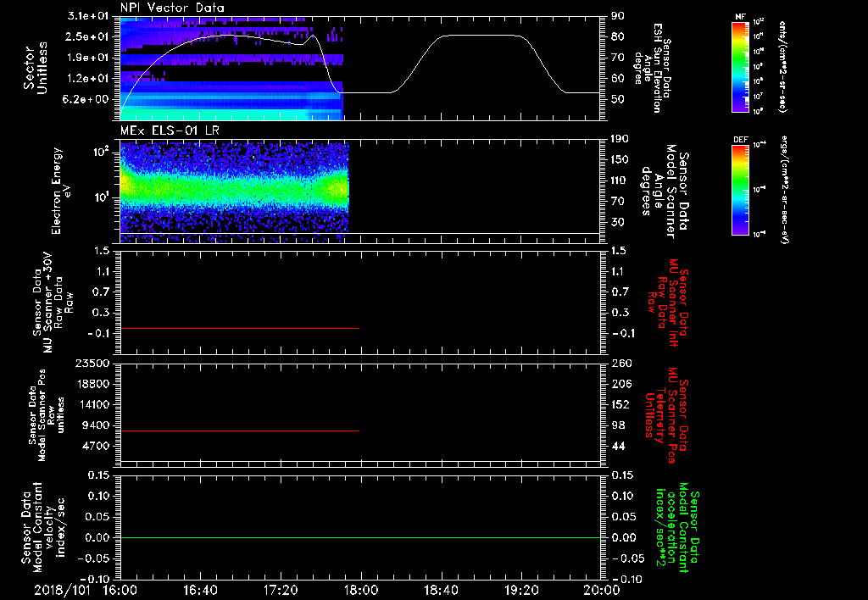868x600 pixels.
Task: Click the '206' telemetry tick value
Action: (620, 384)
